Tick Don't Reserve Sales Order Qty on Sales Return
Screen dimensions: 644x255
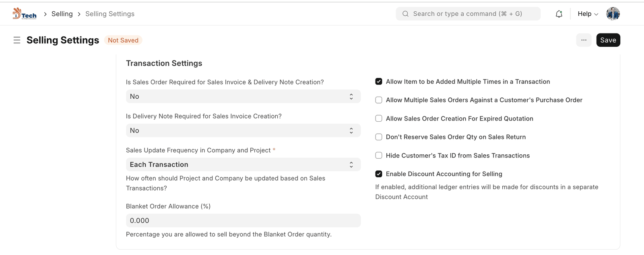point(379,137)
